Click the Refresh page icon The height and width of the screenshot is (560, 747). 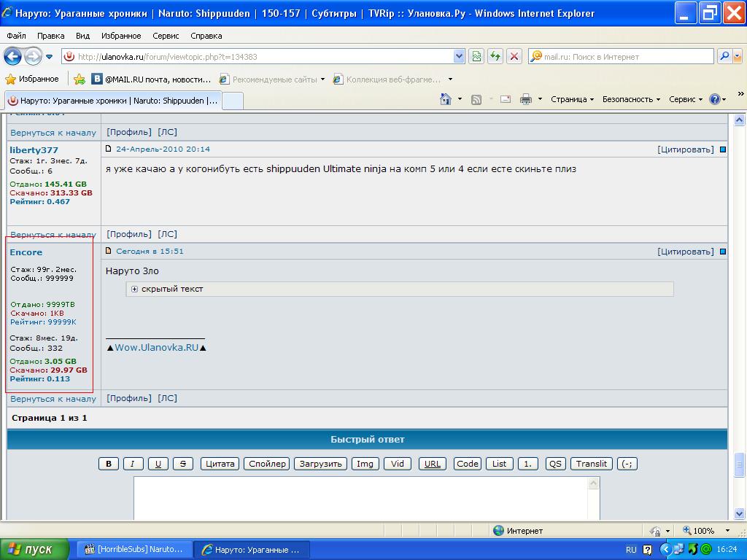tap(495, 56)
